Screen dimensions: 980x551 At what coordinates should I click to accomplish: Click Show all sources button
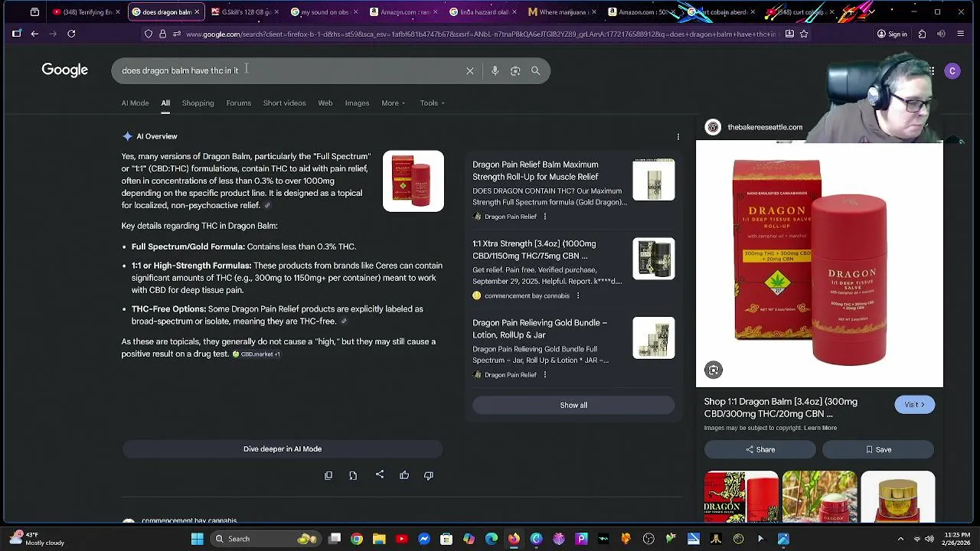[x=573, y=406]
